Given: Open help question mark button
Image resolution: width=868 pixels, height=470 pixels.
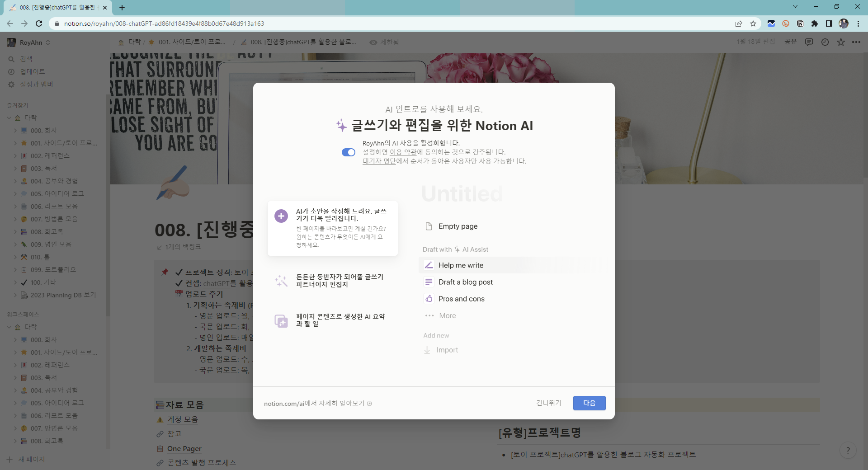Looking at the screenshot, I should click(x=848, y=450).
